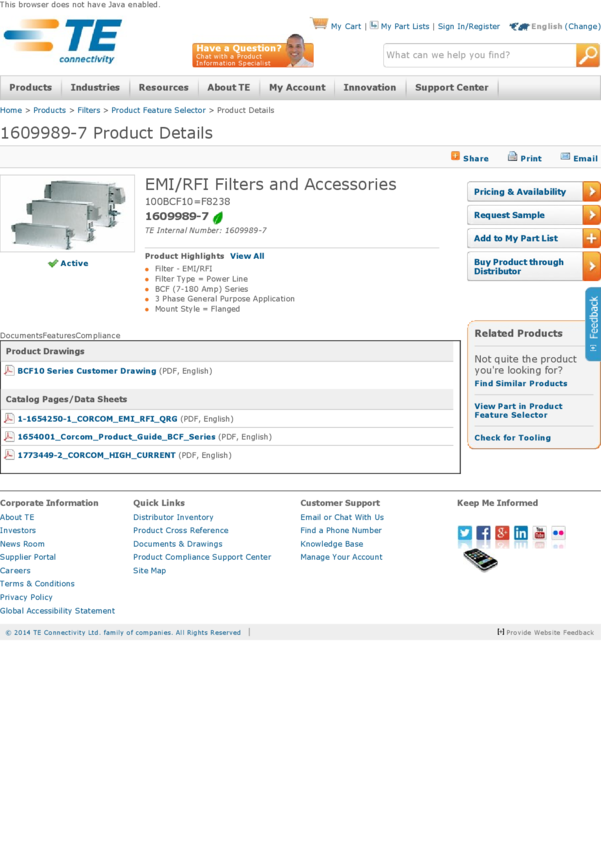Click the Flickr icon
The image size is (601, 850).
tap(558, 533)
